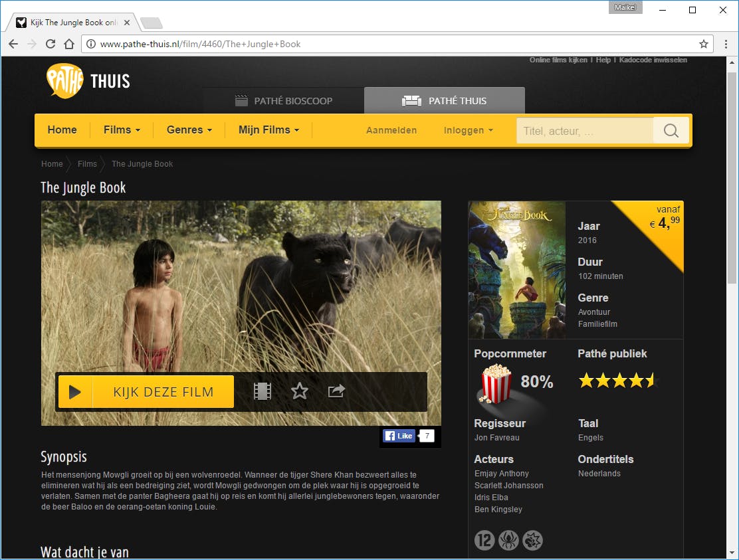Switch to the PATHÉ BIOSCOOP tab
The width and height of the screenshot is (739, 560).
pos(284,100)
